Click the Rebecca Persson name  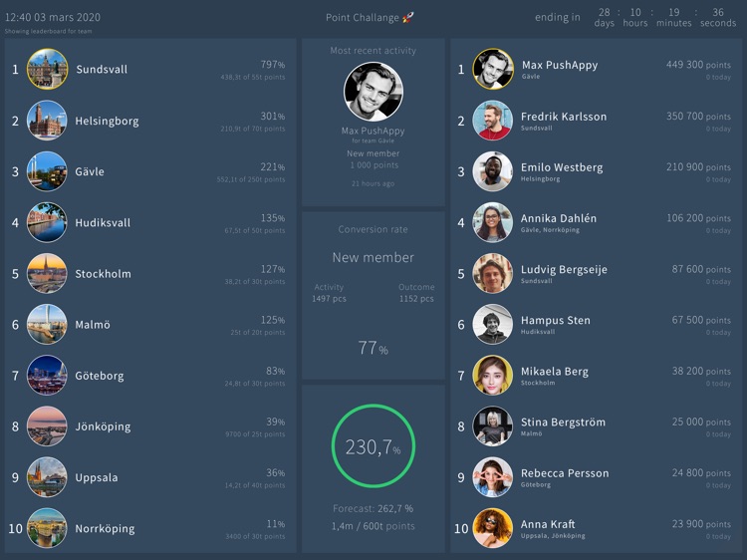(565, 473)
